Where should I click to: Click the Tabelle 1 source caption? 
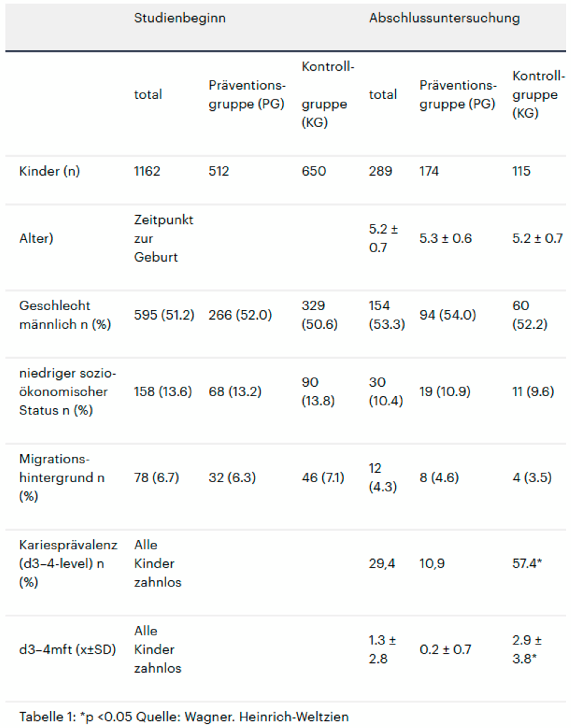(184, 717)
